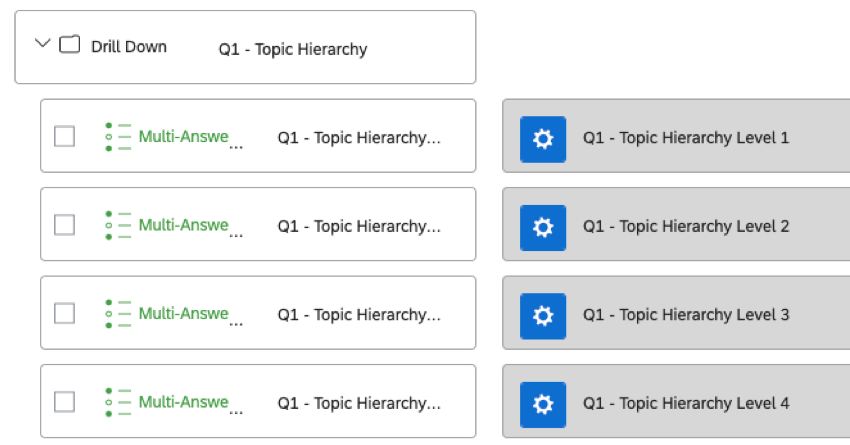
Task: Collapse the Drill Down group chevron
Action: pos(42,44)
